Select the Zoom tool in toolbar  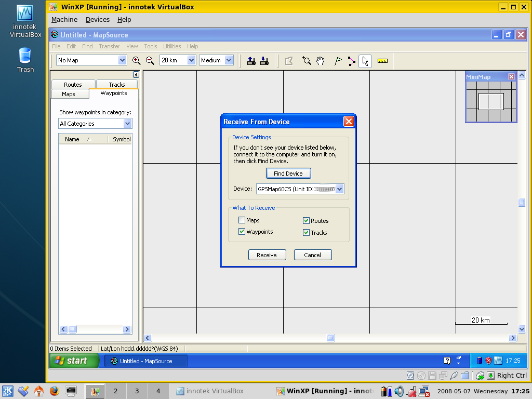[307, 61]
